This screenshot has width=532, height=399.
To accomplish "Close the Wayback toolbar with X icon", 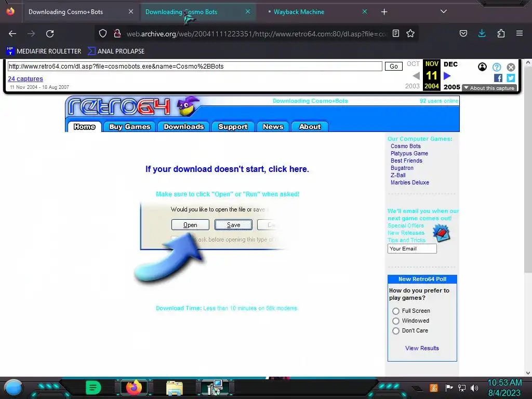I will click(x=511, y=67).
